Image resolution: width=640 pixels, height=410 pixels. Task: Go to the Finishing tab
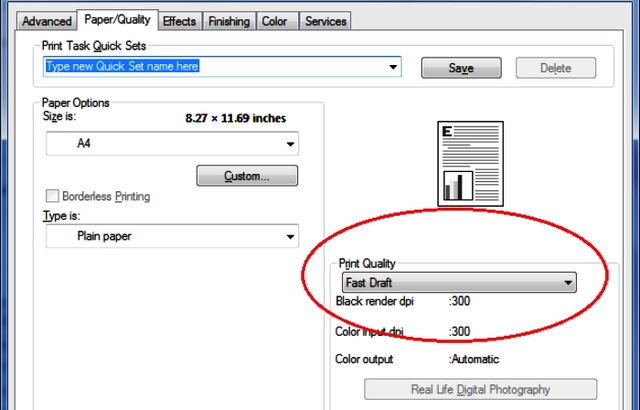229,21
